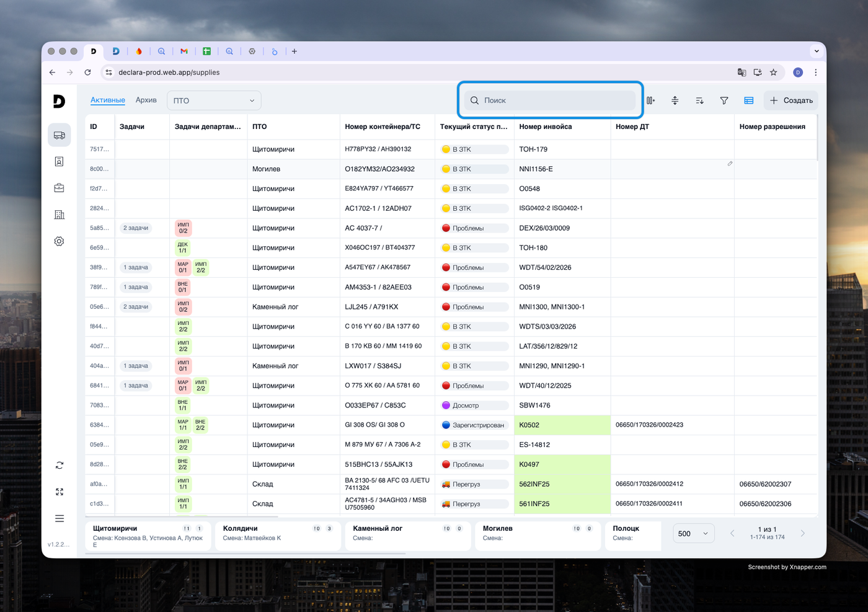View site information icon in address bar
868x612 pixels.
click(x=108, y=73)
